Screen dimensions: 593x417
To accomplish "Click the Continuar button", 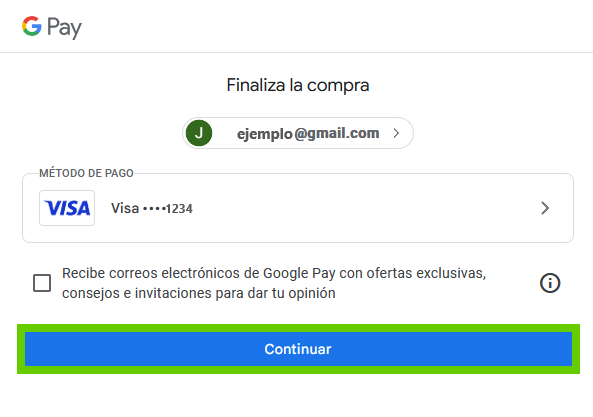I will pyautogui.click(x=298, y=349).
